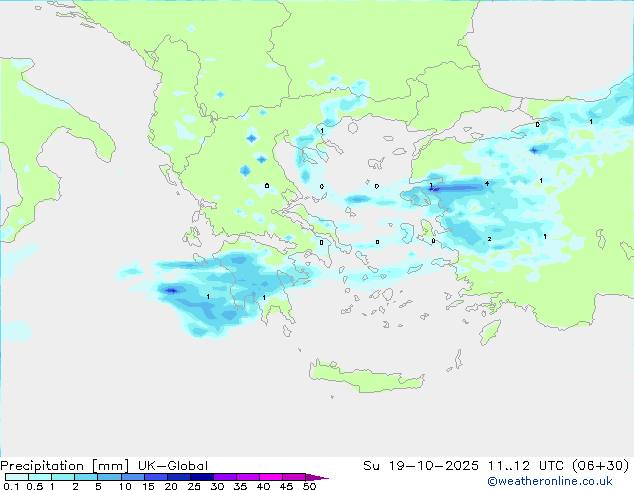Click the legend label "35"
634x490 pixels.
(x=240, y=486)
